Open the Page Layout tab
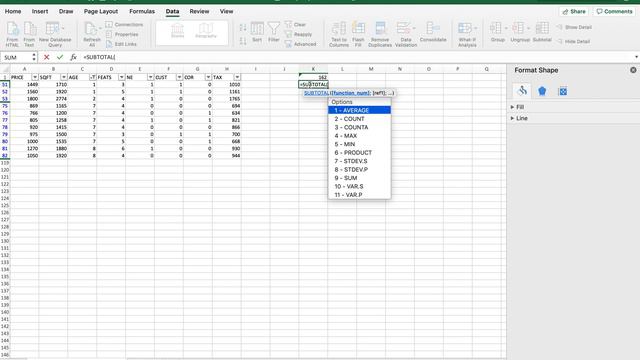This screenshot has height=360, width=640. click(101, 11)
